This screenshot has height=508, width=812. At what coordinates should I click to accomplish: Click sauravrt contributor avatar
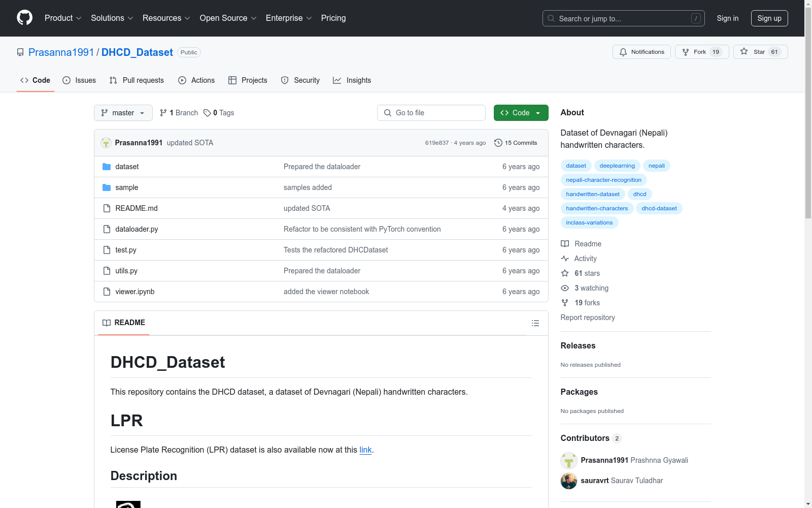click(569, 481)
